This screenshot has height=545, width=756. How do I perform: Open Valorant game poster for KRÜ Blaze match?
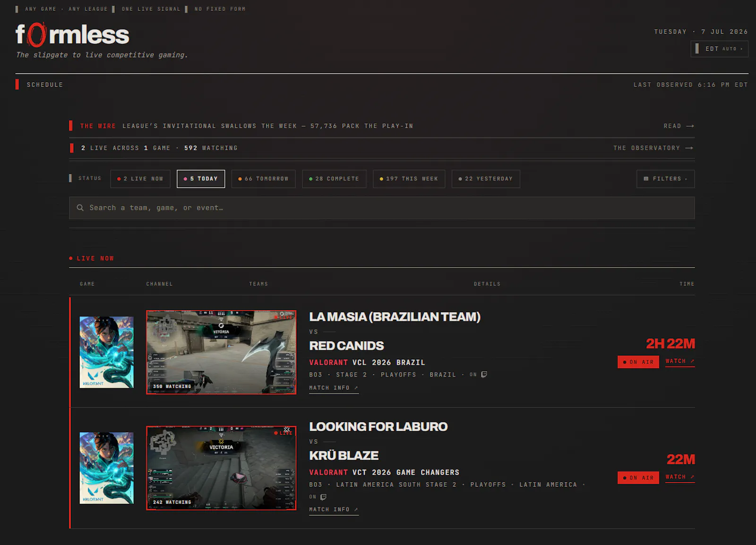coord(106,468)
